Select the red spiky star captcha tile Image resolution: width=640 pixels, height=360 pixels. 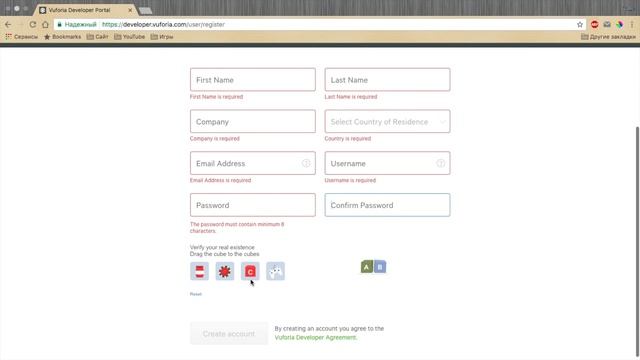(x=224, y=271)
